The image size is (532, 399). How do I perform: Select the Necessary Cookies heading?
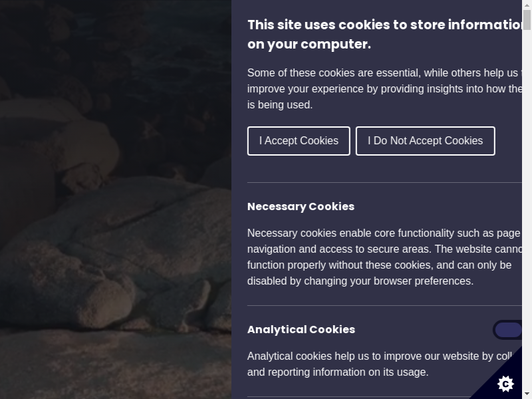(301, 206)
